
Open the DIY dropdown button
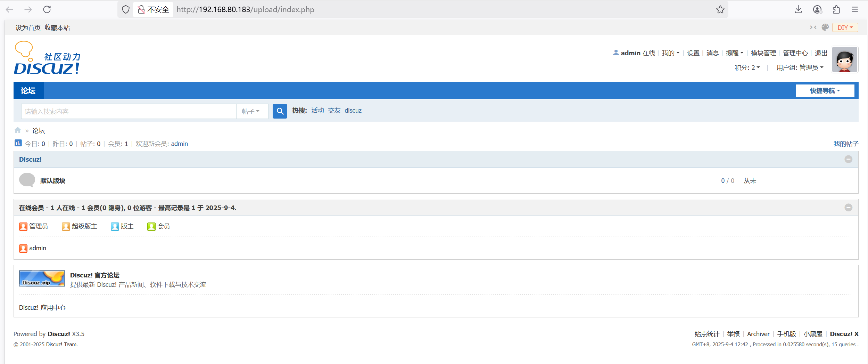tap(845, 27)
